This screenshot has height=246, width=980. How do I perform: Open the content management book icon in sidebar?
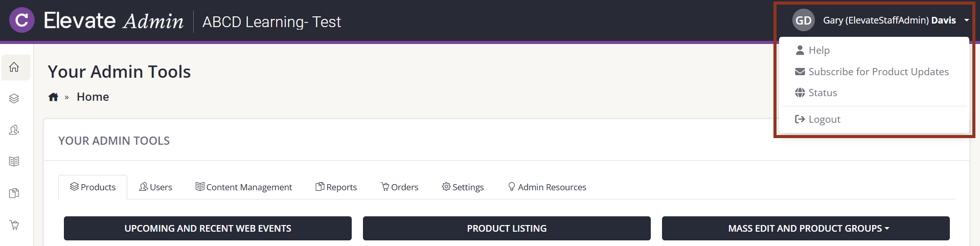click(x=14, y=162)
